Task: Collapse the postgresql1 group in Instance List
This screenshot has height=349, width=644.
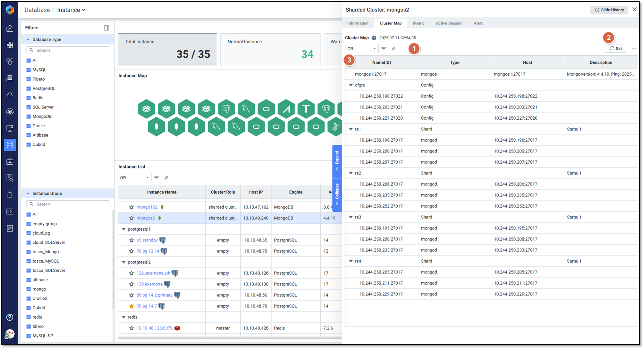Action: tap(124, 229)
